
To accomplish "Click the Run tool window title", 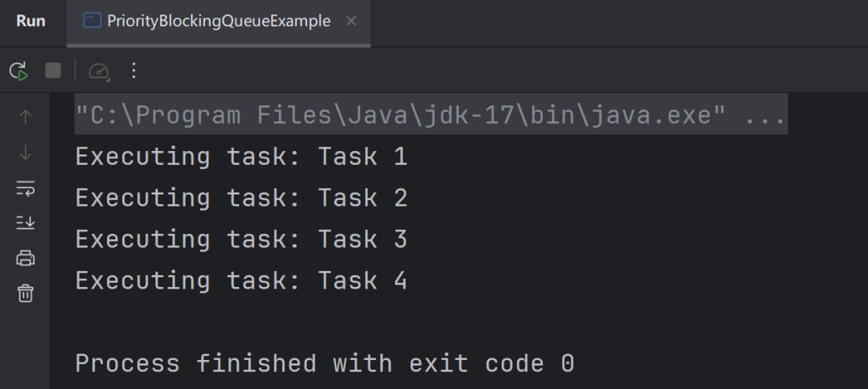I will (x=31, y=21).
